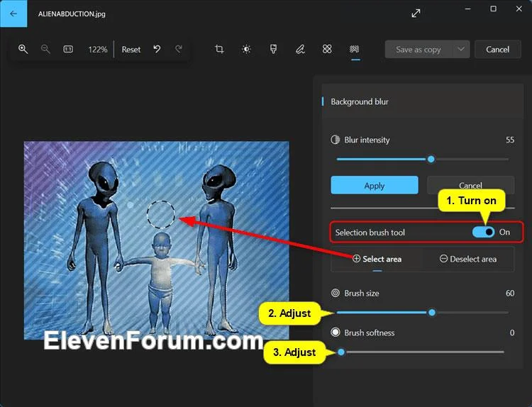Click the ALIENABDUCTION.jpg file name
Image resolution: width=532 pixels, height=407 pixels.
pyautogui.click(x=72, y=14)
